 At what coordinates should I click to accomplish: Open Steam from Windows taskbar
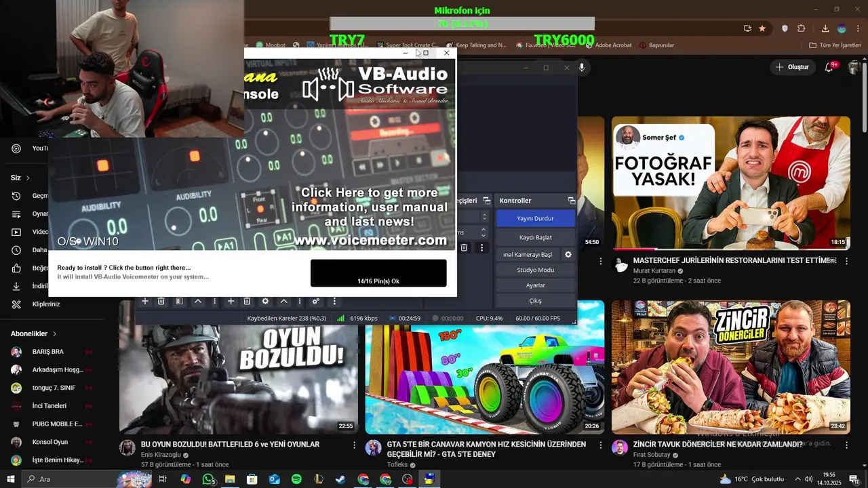pos(340,479)
